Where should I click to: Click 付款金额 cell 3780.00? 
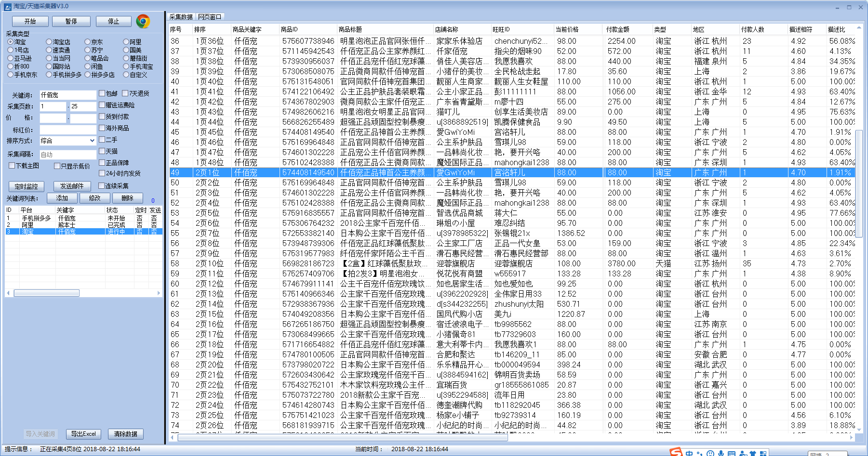622,263
